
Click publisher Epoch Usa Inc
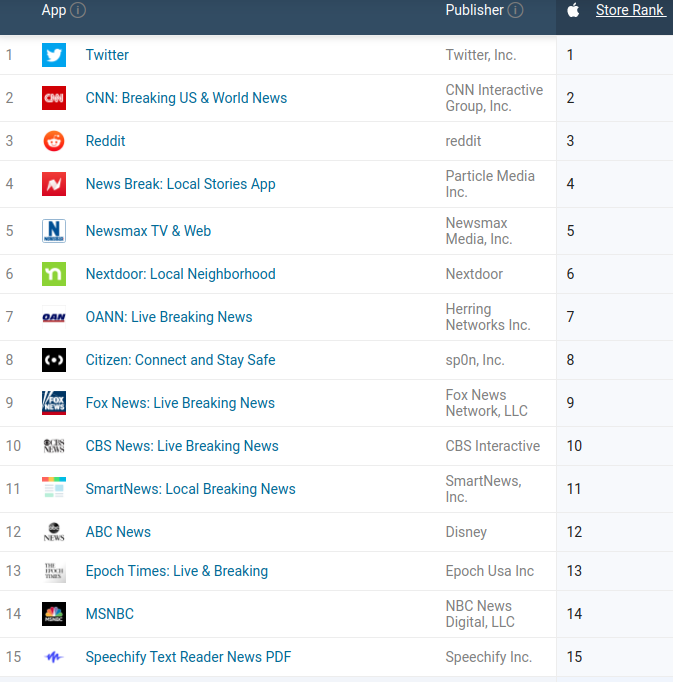click(489, 571)
